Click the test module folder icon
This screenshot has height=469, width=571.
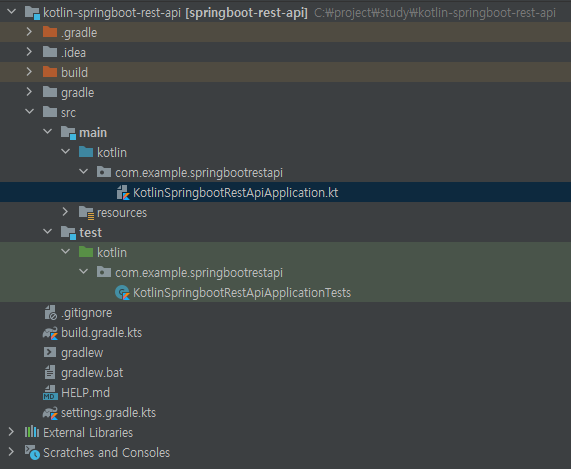[x=68, y=232]
